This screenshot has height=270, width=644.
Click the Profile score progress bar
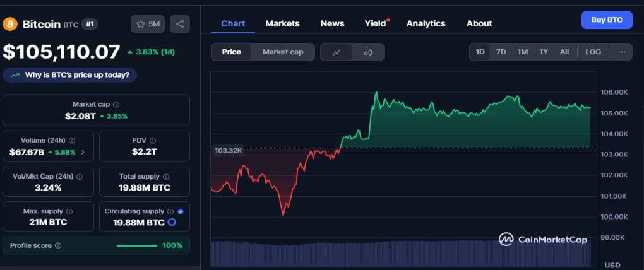click(137, 246)
